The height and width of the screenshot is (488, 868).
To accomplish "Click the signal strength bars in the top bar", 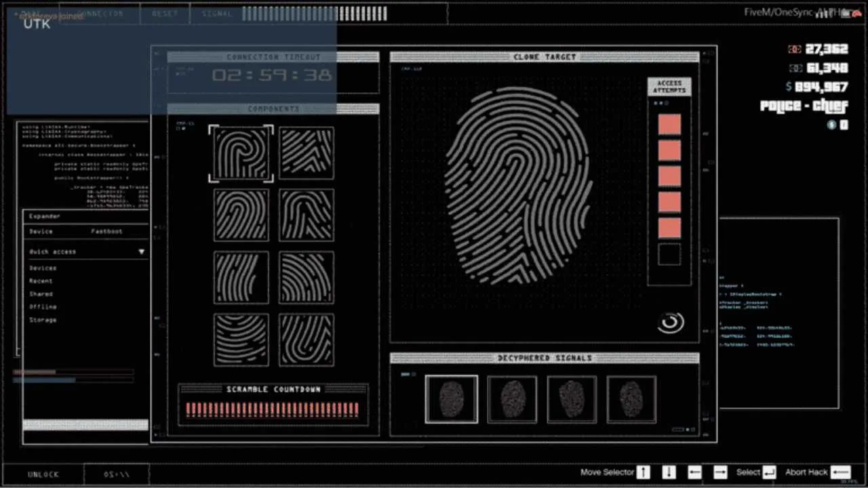I will click(x=314, y=14).
